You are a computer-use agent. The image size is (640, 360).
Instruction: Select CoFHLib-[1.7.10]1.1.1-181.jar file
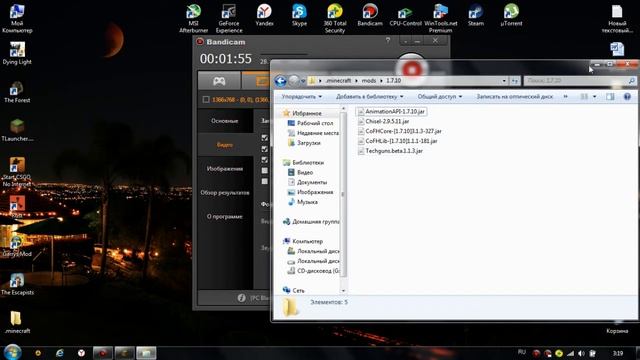(397, 141)
